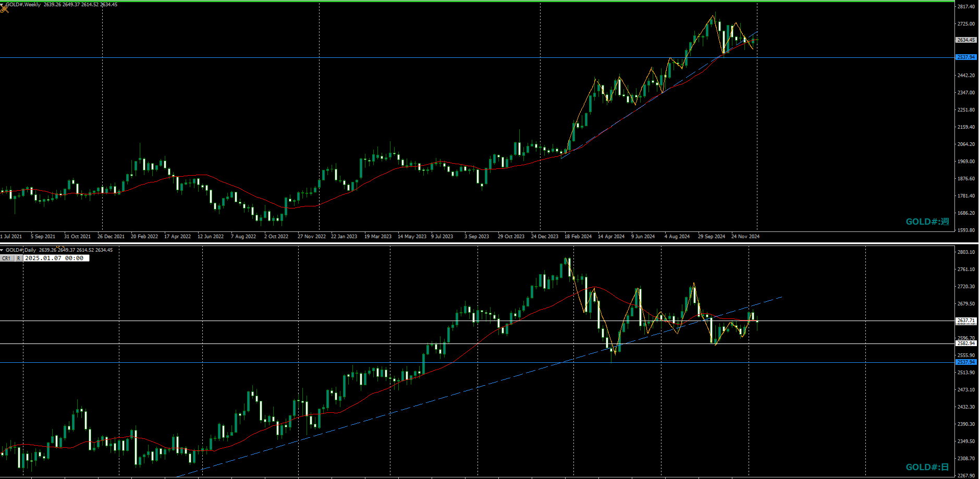The image size is (980, 479).
Task: Click the 24 Dec 2023 date axis label
Action: point(545,237)
